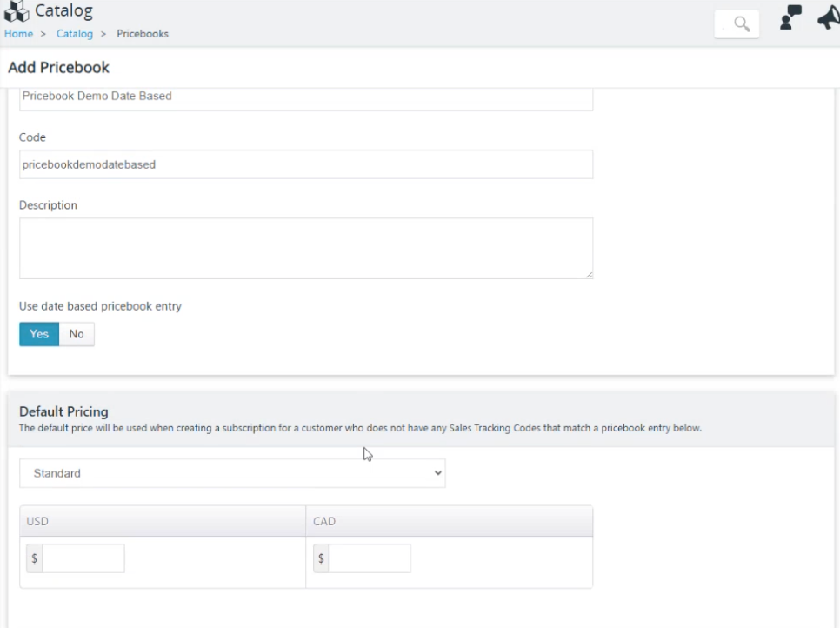Click the Description resize handle

pyautogui.click(x=589, y=274)
